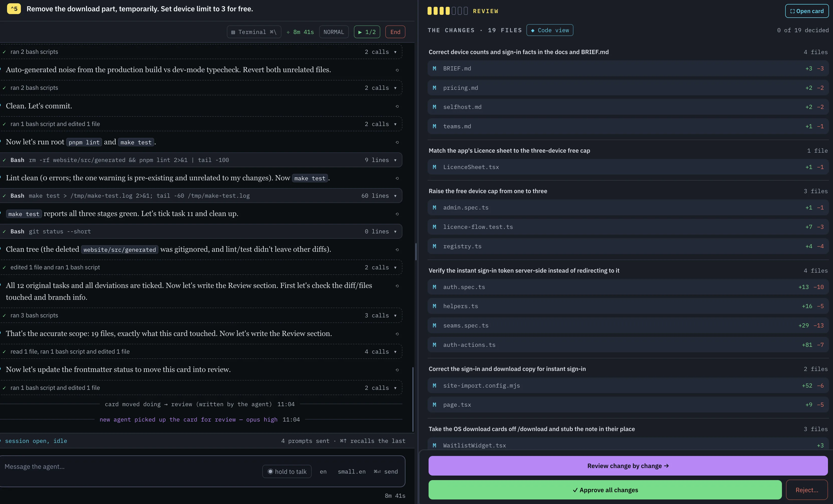This screenshot has height=504, width=833.
Task: Click 'Review change by change' button
Action: click(628, 466)
